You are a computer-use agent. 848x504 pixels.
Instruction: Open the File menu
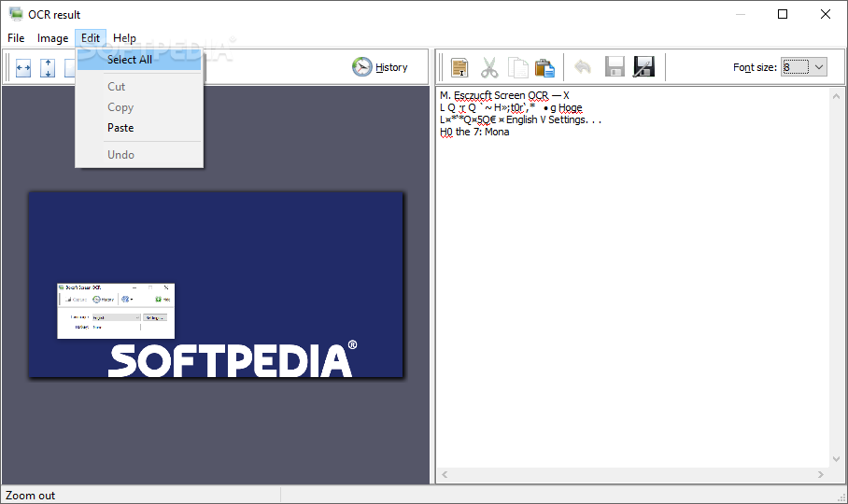pos(16,38)
